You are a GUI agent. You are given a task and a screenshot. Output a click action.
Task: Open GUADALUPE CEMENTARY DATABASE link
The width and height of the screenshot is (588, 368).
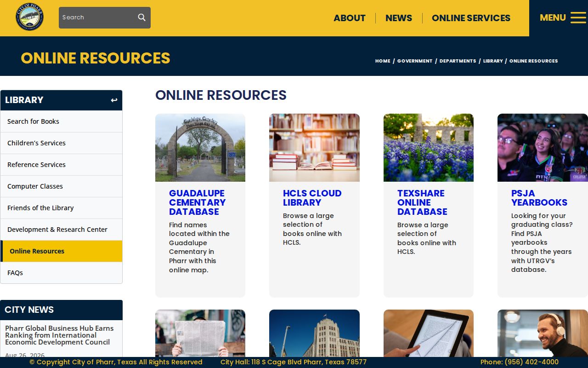tap(197, 202)
